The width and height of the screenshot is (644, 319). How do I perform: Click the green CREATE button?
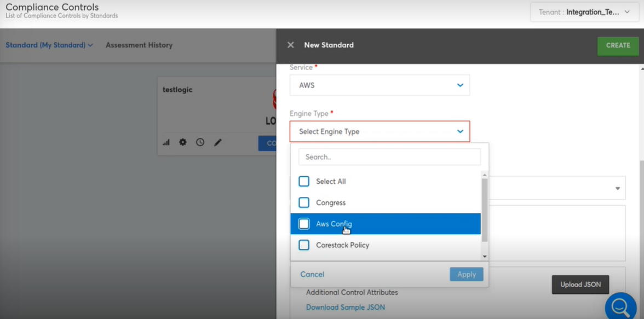pos(618,45)
